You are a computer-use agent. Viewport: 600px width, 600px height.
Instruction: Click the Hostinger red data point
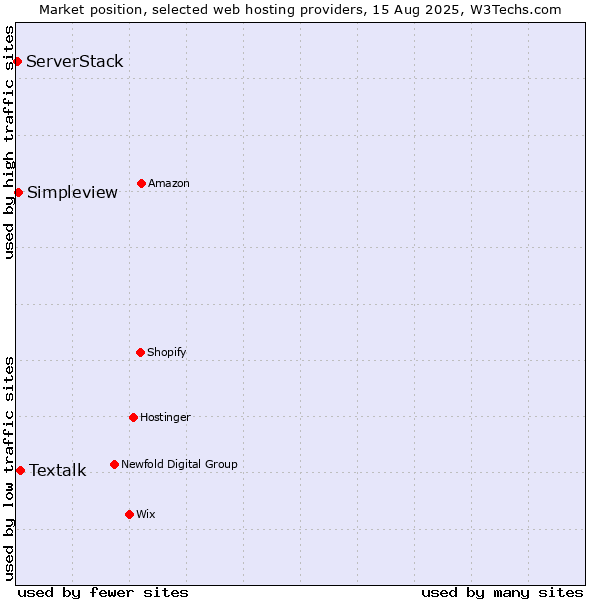tap(133, 417)
